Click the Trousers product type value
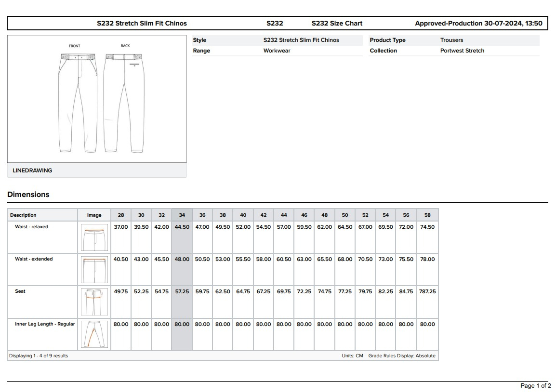 pyautogui.click(x=451, y=40)
